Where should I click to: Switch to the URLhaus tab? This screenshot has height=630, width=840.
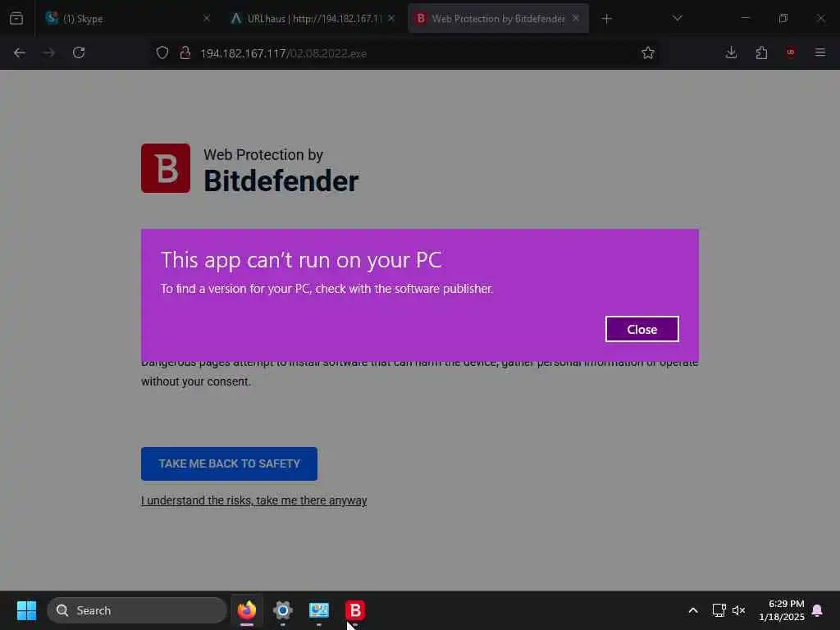314,18
